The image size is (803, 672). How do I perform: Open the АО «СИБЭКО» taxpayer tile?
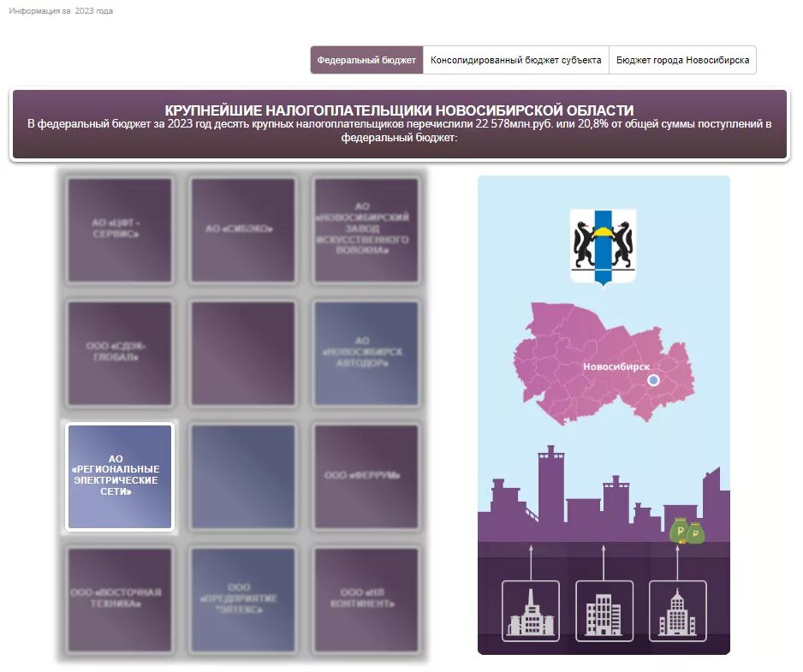click(243, 230)
